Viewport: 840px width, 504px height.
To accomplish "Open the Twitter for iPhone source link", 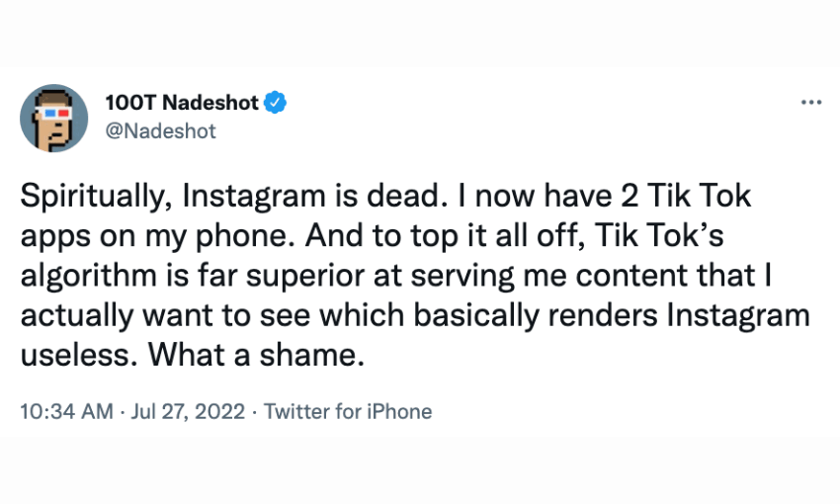I will 348,411.
